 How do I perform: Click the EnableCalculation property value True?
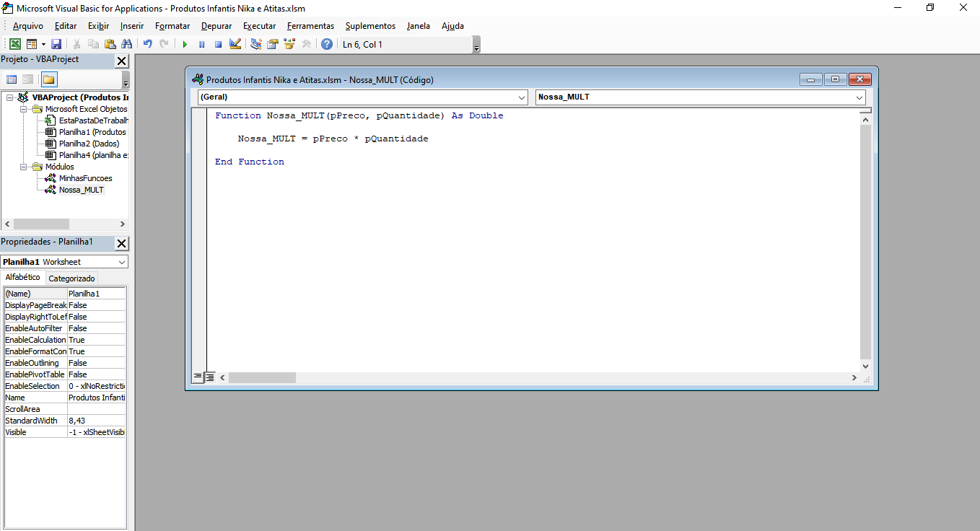97,340
